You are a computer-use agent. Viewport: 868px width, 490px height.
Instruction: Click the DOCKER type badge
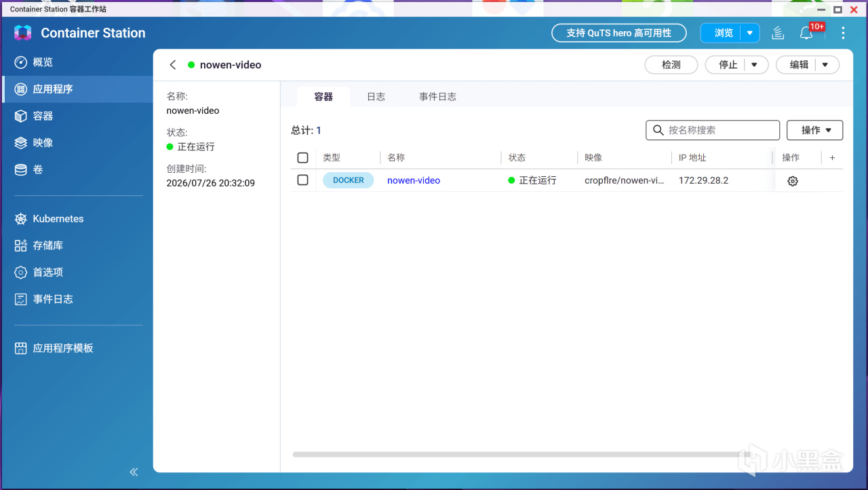click(348, 180)
